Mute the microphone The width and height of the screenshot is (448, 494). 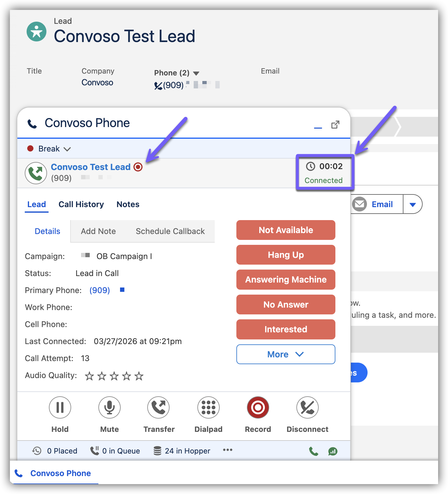tap(109, 407)
